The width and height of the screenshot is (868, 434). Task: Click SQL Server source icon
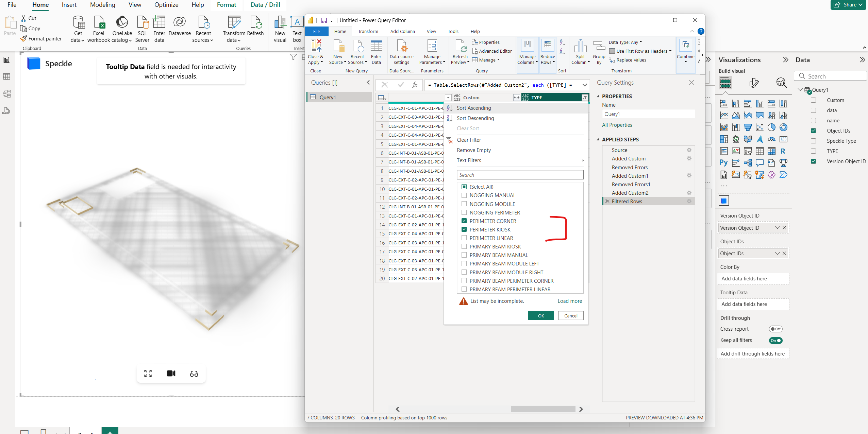tap(142, 22)
